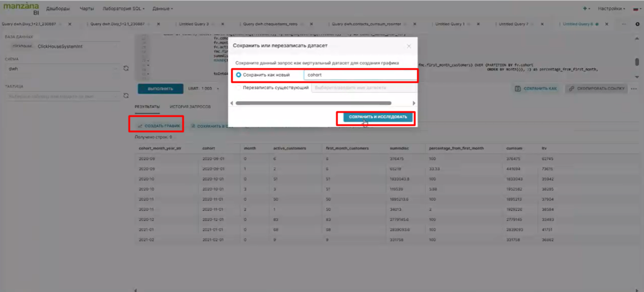This screenshot has width=644, height=292.
Task: Open the 'Настройки' dropdown menu
Action: [x=611, y=9]
